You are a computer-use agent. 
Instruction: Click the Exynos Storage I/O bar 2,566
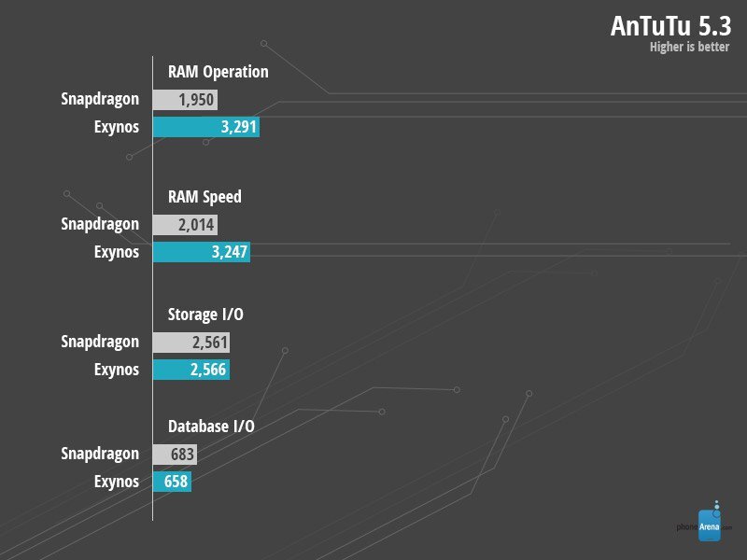tap(191, 370)
